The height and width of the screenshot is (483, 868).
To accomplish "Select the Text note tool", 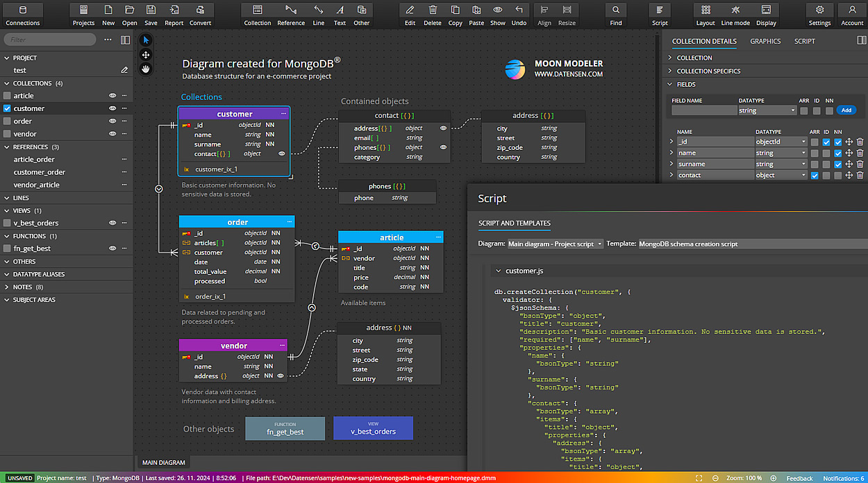I will [340, 15].
